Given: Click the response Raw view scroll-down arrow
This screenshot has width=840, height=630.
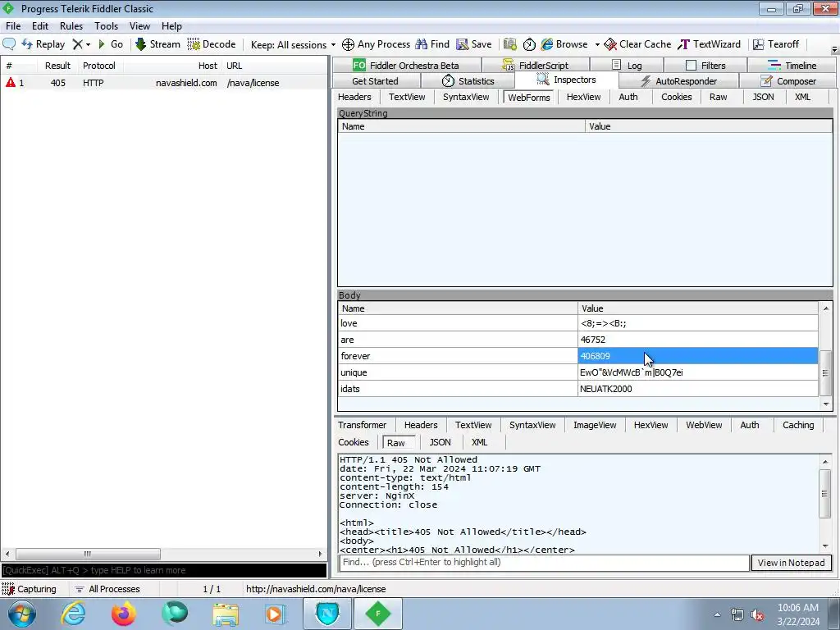Looking at the screenshot, I should pos(825,546).
